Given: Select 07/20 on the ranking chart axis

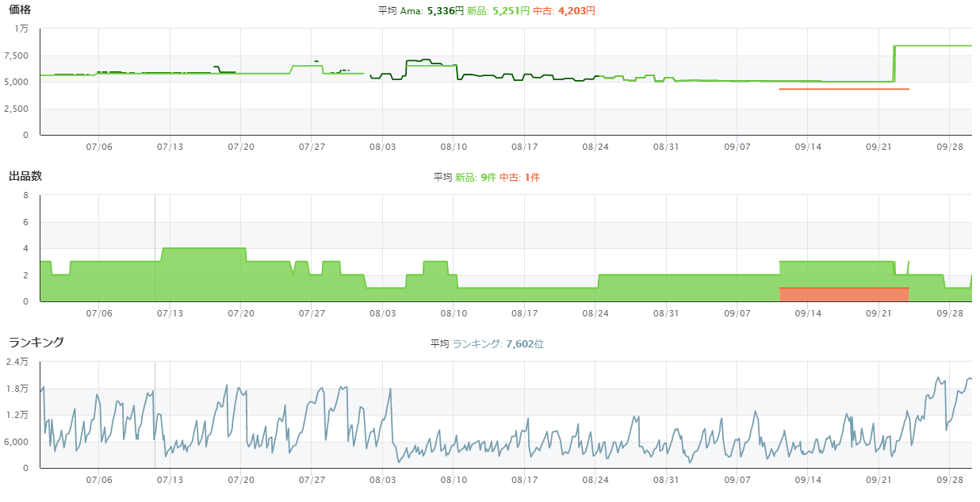Looking at the screenshot, I should [241, 480].
